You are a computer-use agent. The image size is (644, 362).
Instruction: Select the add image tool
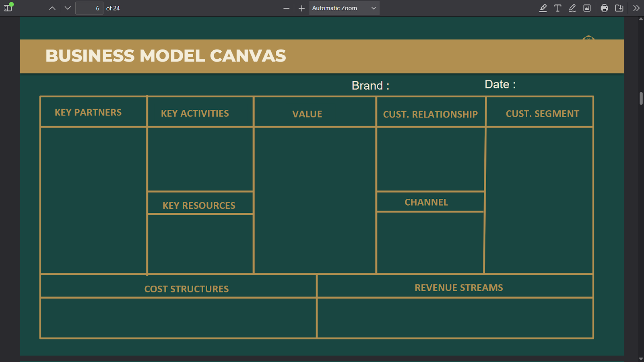click(587, 8)
